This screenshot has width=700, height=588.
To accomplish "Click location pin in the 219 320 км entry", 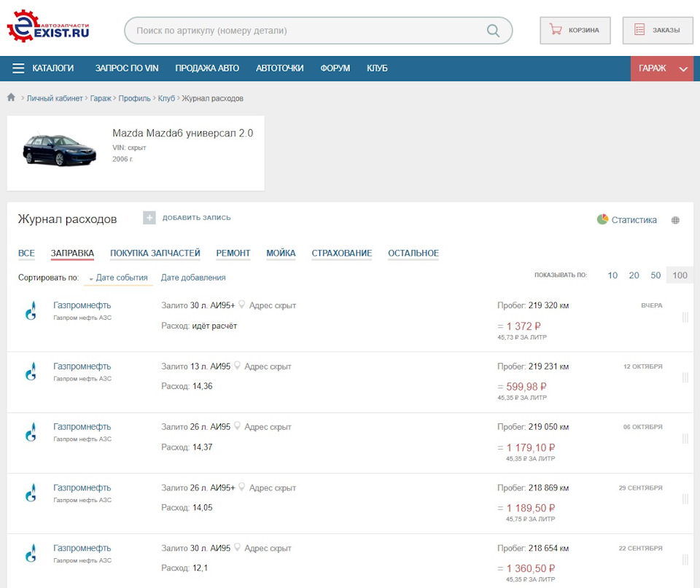I will [x=241, y=305].
